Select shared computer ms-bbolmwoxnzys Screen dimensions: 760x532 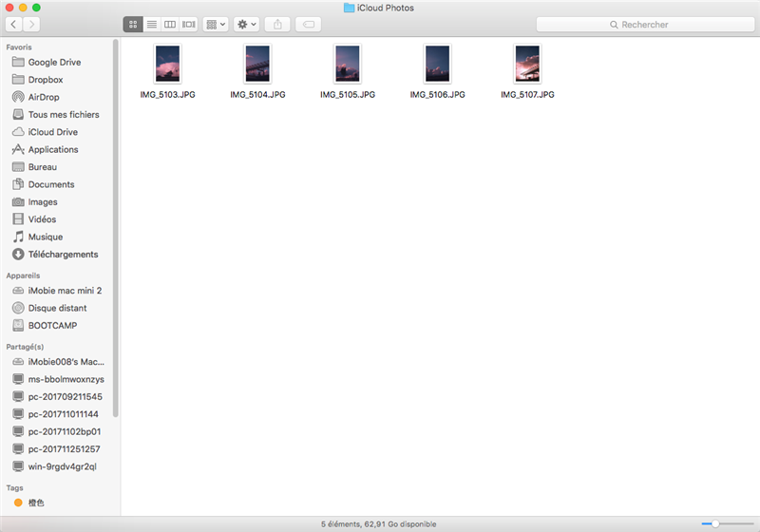66,379
